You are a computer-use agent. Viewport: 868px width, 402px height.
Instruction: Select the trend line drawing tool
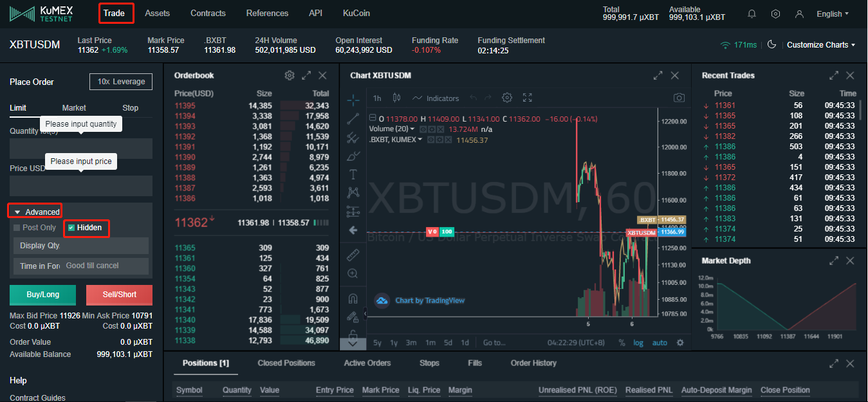coord(353,118)
